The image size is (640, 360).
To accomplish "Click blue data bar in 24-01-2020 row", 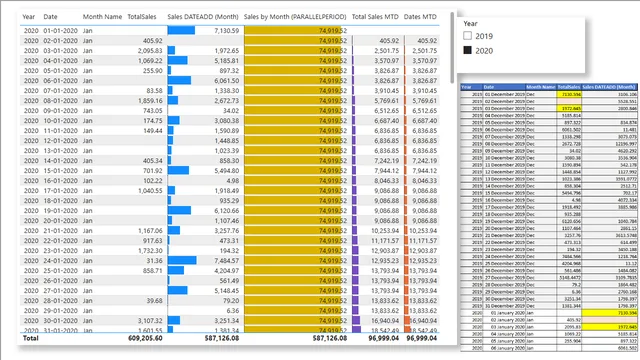I will coord(182,260).
